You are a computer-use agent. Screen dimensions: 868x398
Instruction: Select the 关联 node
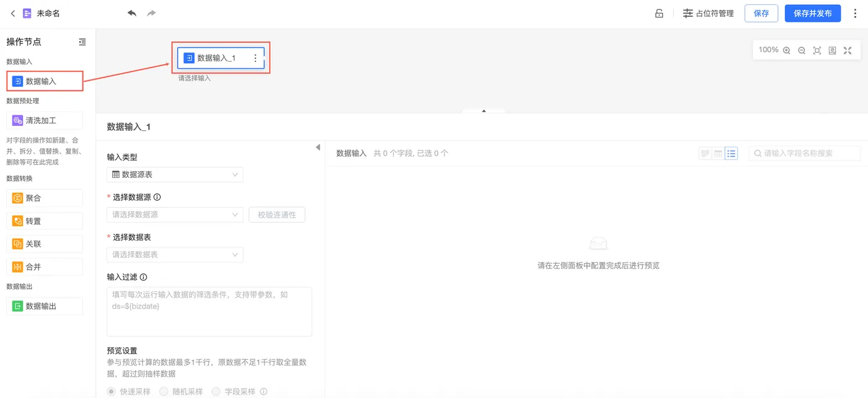pyautogui.click(x=45, y=244)
